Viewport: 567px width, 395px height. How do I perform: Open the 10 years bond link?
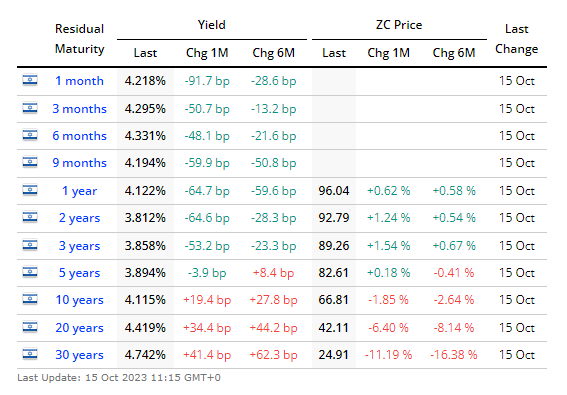tap(80, 300)
